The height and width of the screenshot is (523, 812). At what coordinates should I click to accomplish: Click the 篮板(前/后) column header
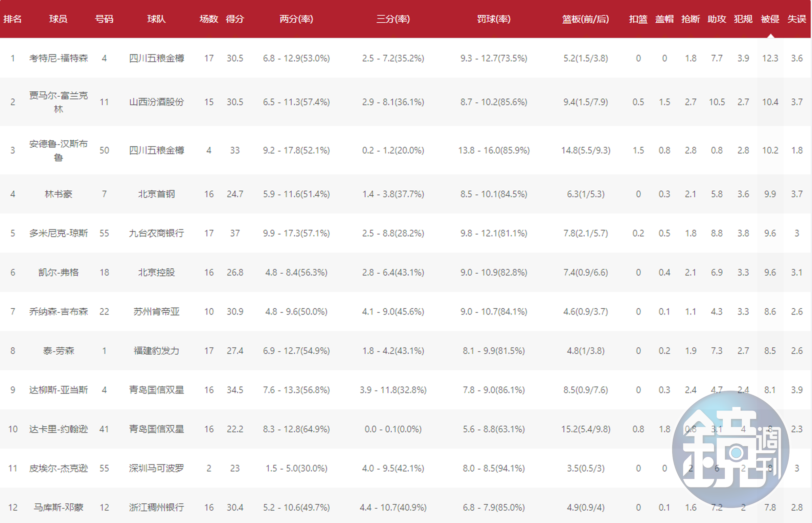[x=586, y=19]
